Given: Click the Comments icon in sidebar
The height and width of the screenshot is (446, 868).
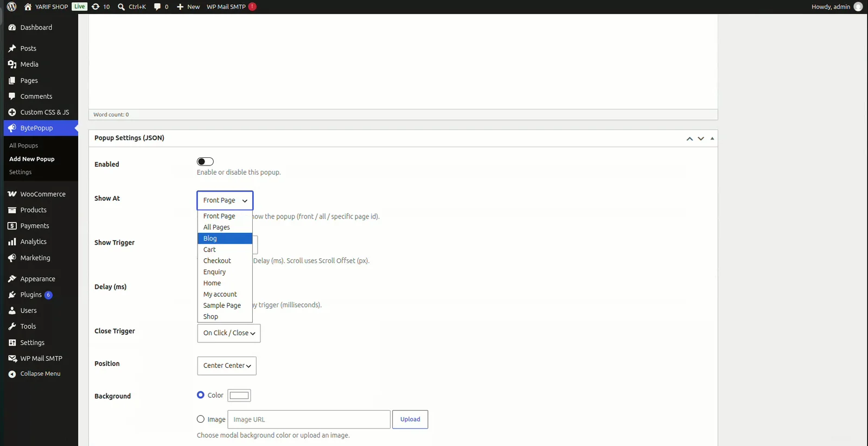Looking at the screenshot, I should tap(12, 96).
